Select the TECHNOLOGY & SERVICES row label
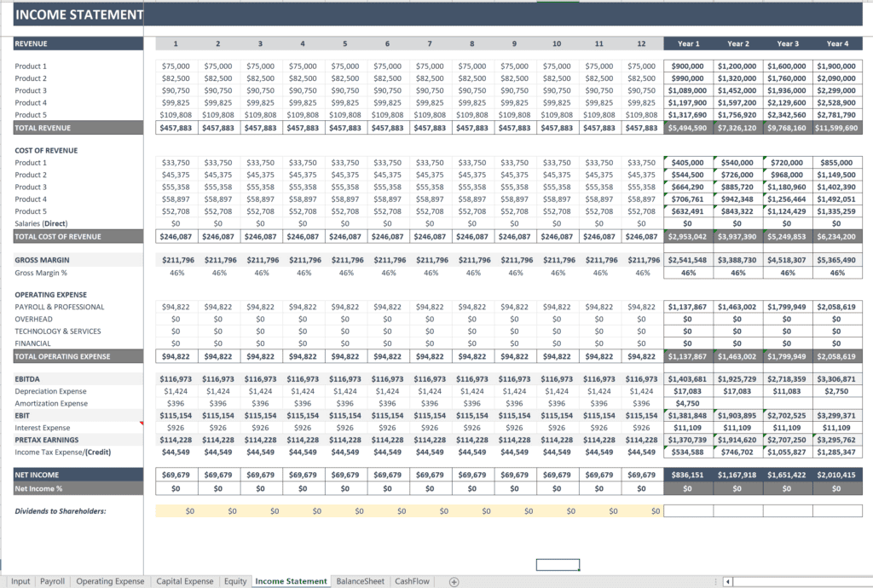This screenshot has width=873, height=588. point(58,331)
